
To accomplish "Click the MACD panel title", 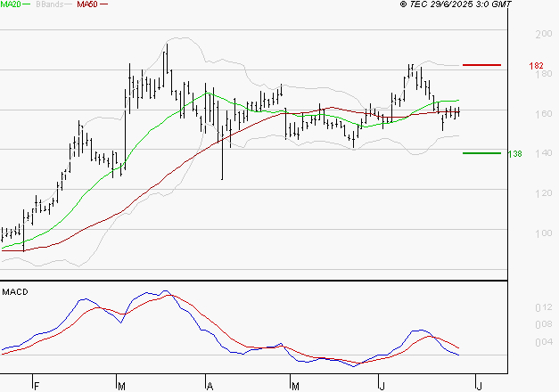I will pyautogui.click(x=14, y=291).
